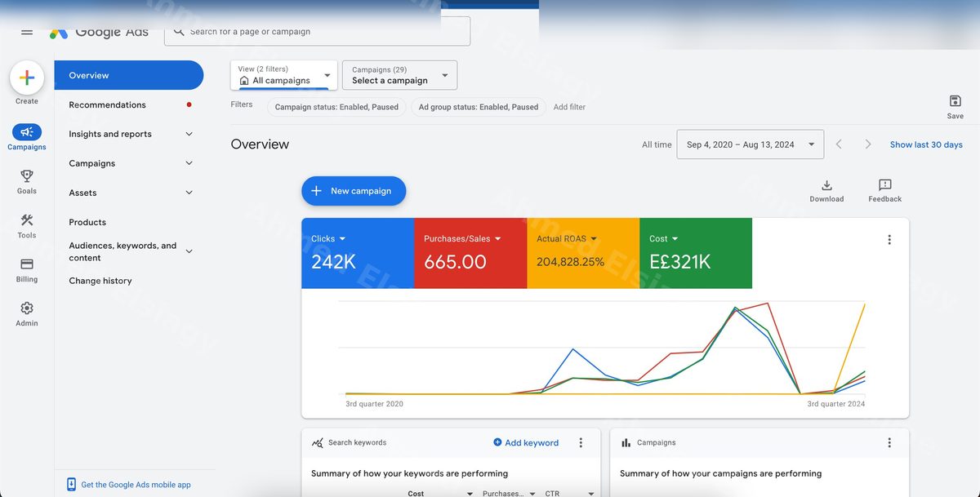Viewport: 980px width, 497px height.
Task: Open Change history in the side menu
Action: coord(128,281)
